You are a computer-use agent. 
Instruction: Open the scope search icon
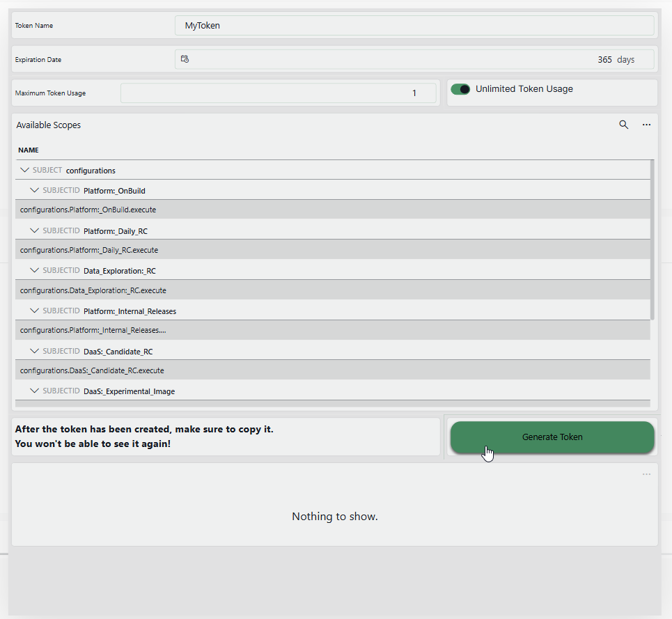pos(624,125)
